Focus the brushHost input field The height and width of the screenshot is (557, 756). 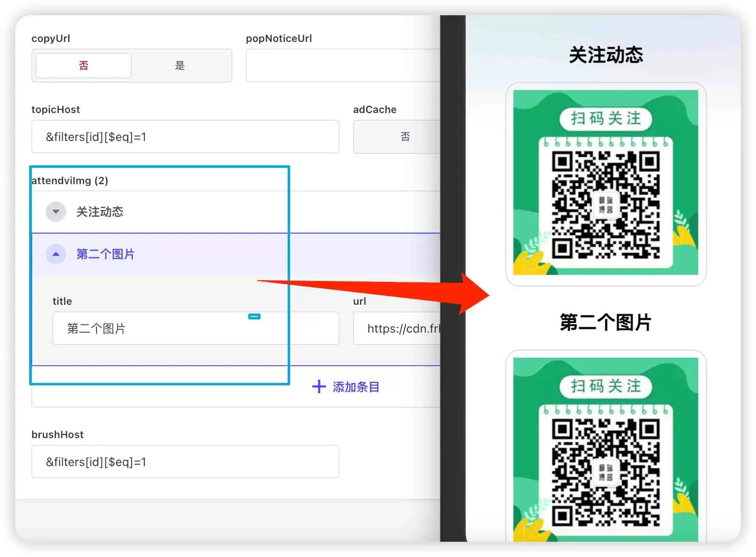185,462
